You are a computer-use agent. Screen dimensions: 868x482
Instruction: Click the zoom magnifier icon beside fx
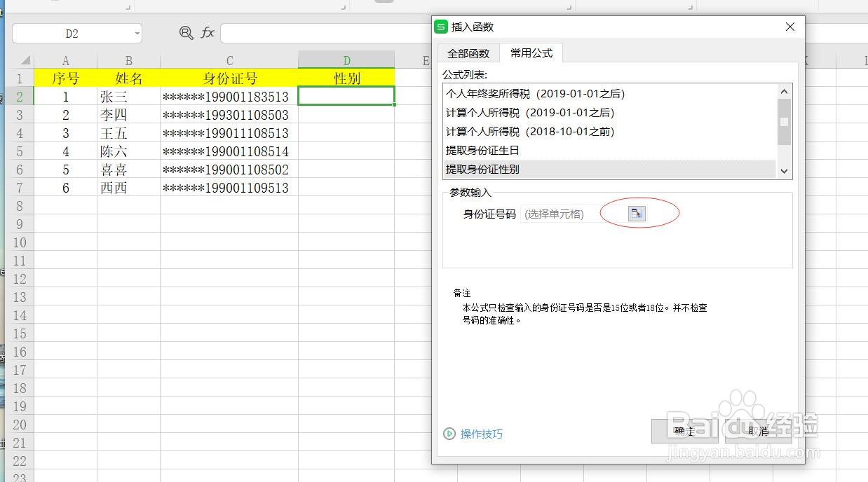coord(186,33)
